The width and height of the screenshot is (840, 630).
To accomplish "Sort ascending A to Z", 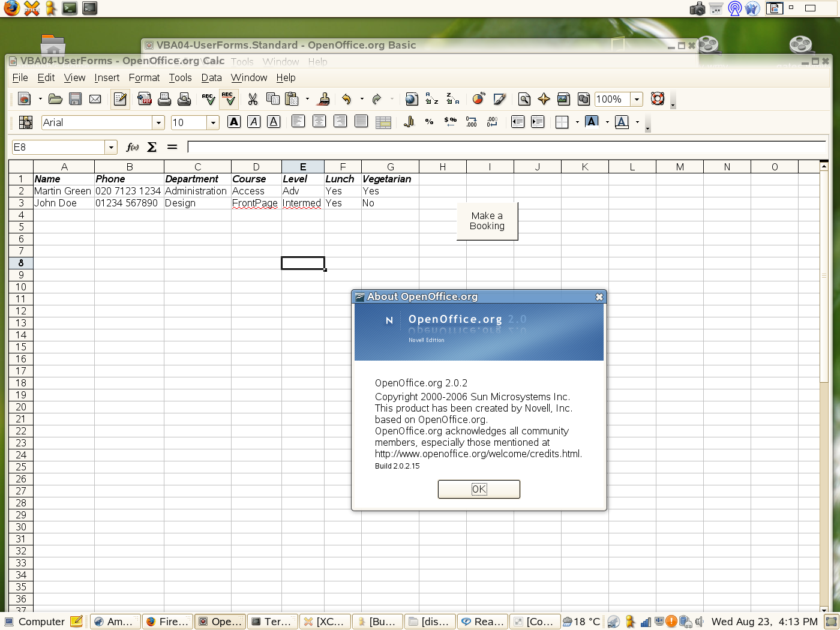I will pos(432,99).
